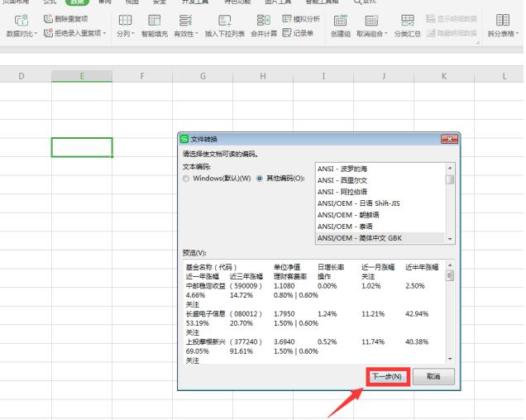Select column L header
The height and width of the screenshot is (420, 526).
point(500,76)
